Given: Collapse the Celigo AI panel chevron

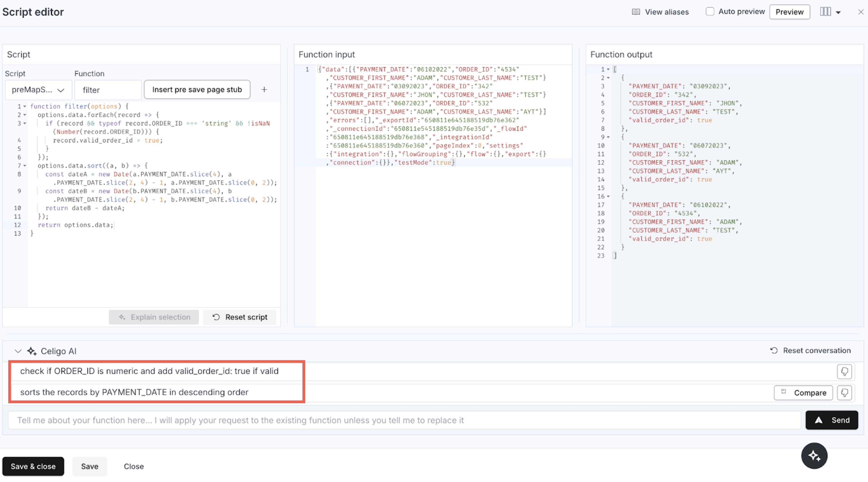Looking at the screenshot, I should click(18, 351).
